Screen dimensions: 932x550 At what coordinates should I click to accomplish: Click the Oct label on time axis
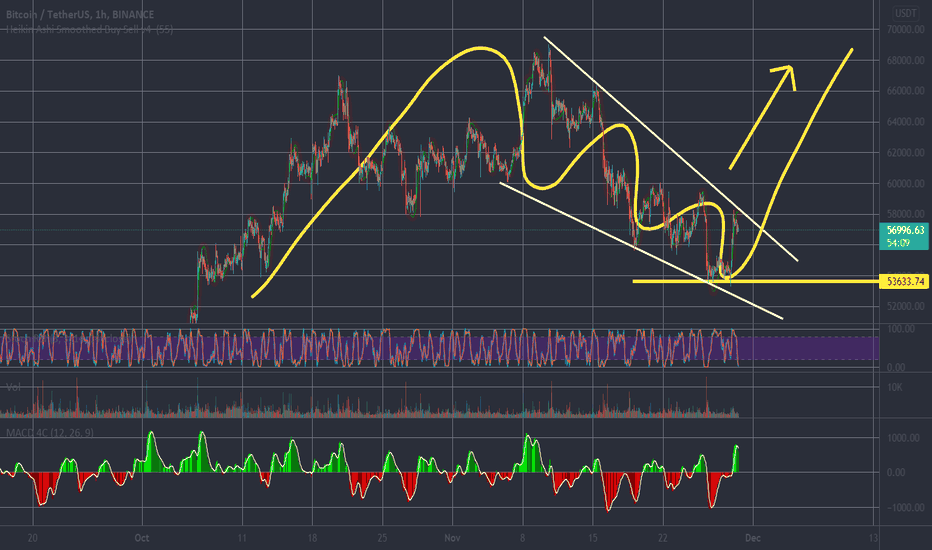[141, 538]
